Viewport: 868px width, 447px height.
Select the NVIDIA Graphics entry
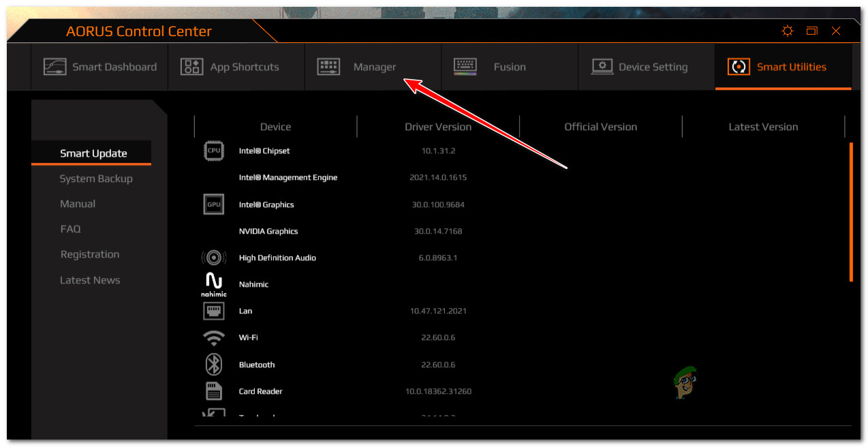(x=268, y=231)
